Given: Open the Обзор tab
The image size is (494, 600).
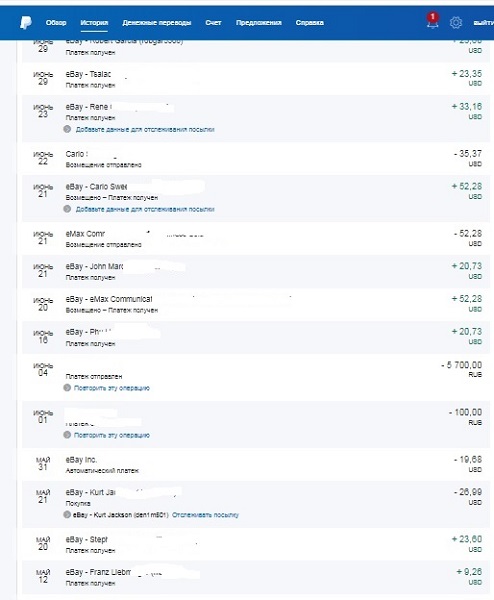Looking at the screenshot, I should point(56,23).
